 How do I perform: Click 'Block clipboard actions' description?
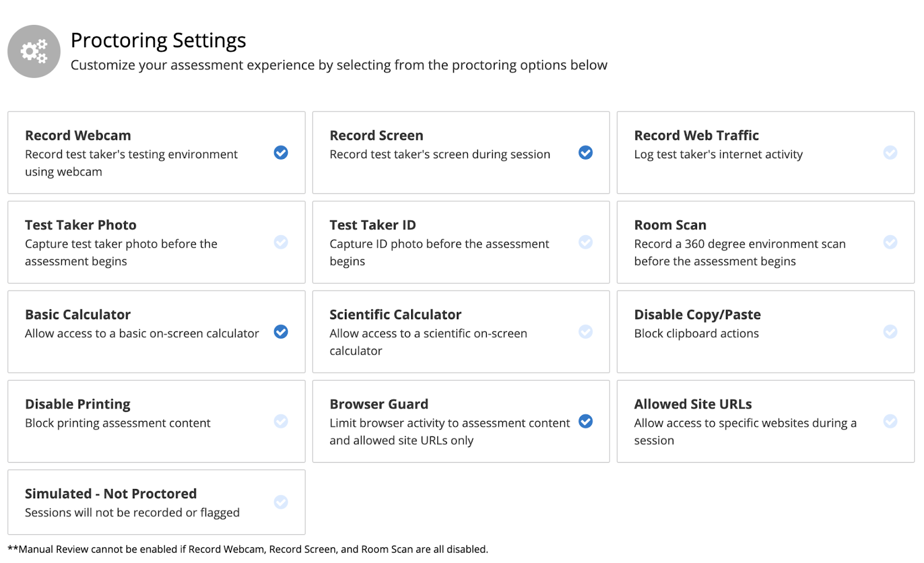click(x=696, y=334)
